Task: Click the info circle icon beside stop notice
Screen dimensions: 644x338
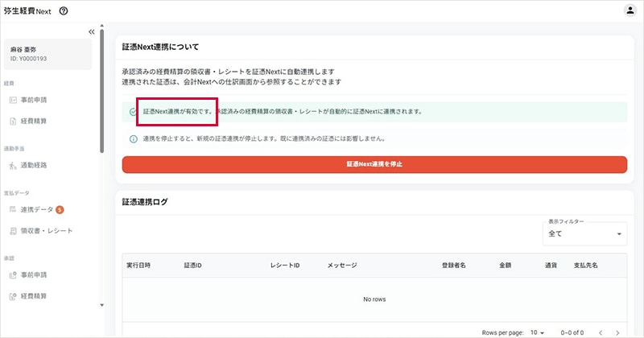Action: pyautogui.click(x=133, y=138)
